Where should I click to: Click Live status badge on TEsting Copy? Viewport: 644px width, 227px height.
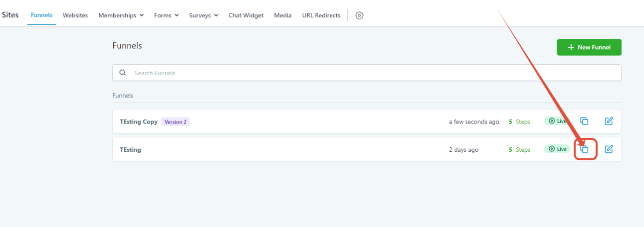tap(557, 121)
